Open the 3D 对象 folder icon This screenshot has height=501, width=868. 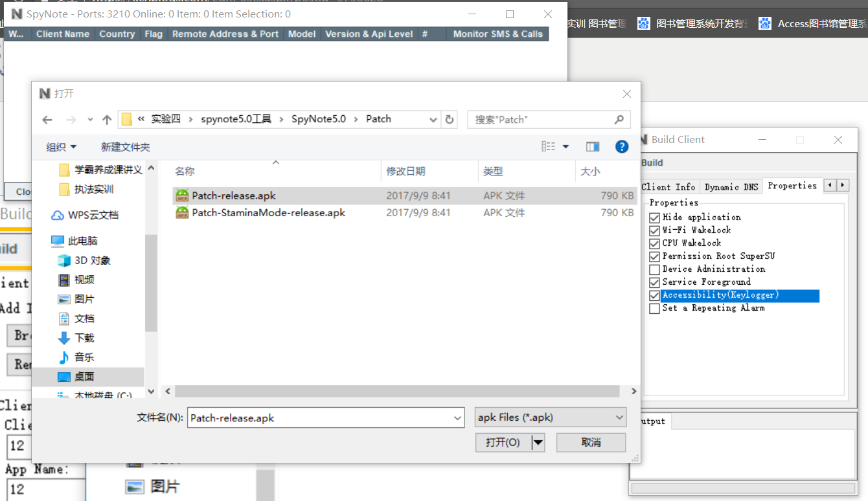[64, 260]
